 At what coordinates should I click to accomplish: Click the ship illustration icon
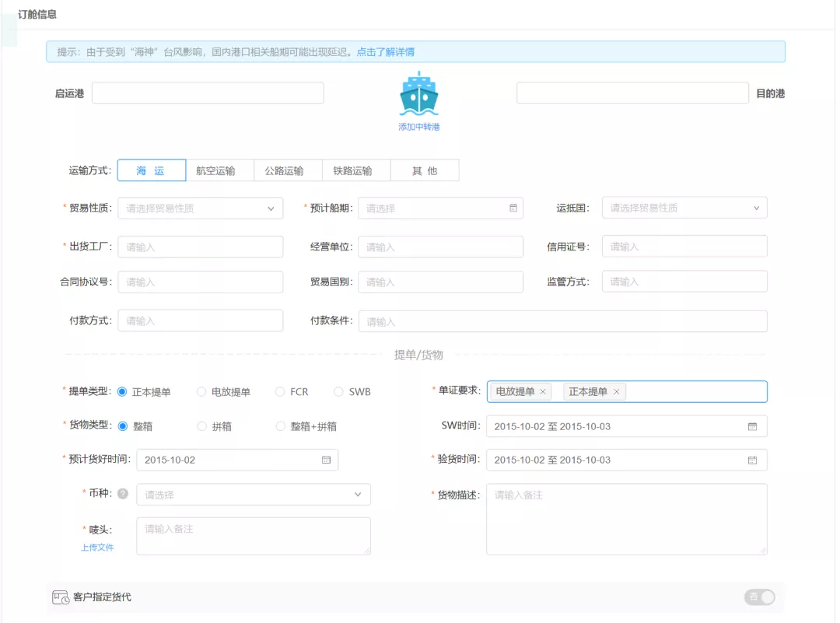click(x=418, y=95)
